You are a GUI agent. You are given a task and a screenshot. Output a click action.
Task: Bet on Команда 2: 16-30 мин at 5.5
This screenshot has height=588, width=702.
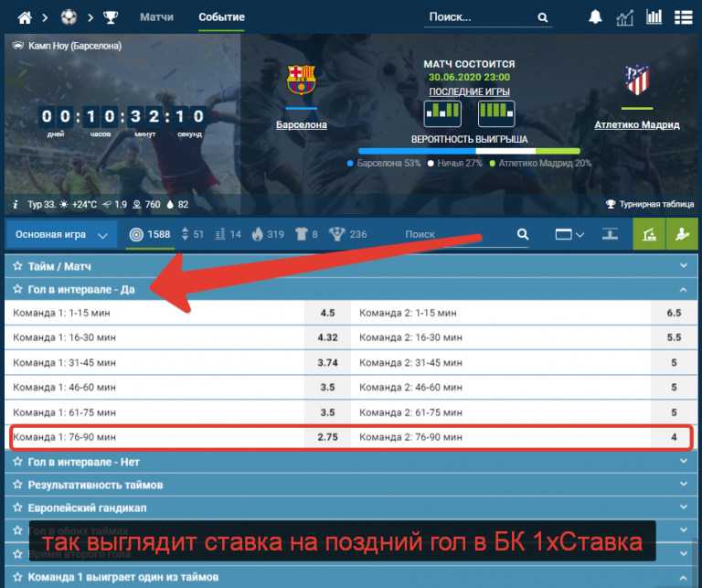[674, 337]
